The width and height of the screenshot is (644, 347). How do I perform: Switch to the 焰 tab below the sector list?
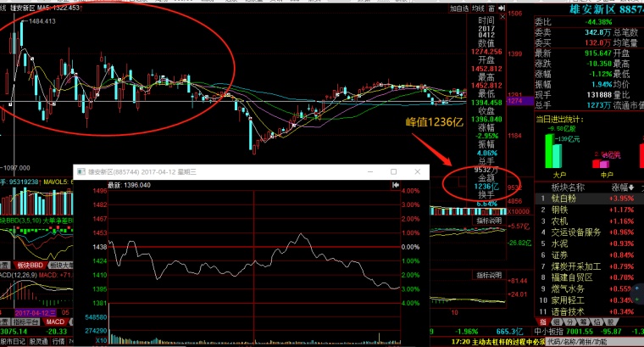tap(597, 322)
